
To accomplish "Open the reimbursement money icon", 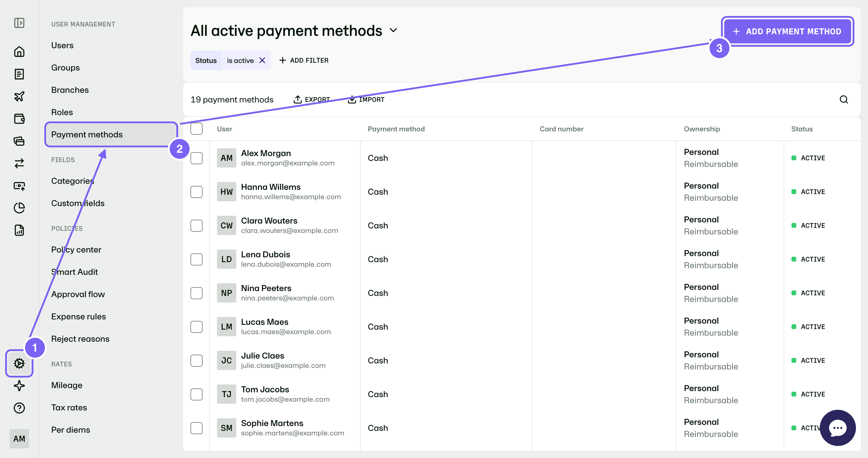I will (x=19, y=186).
